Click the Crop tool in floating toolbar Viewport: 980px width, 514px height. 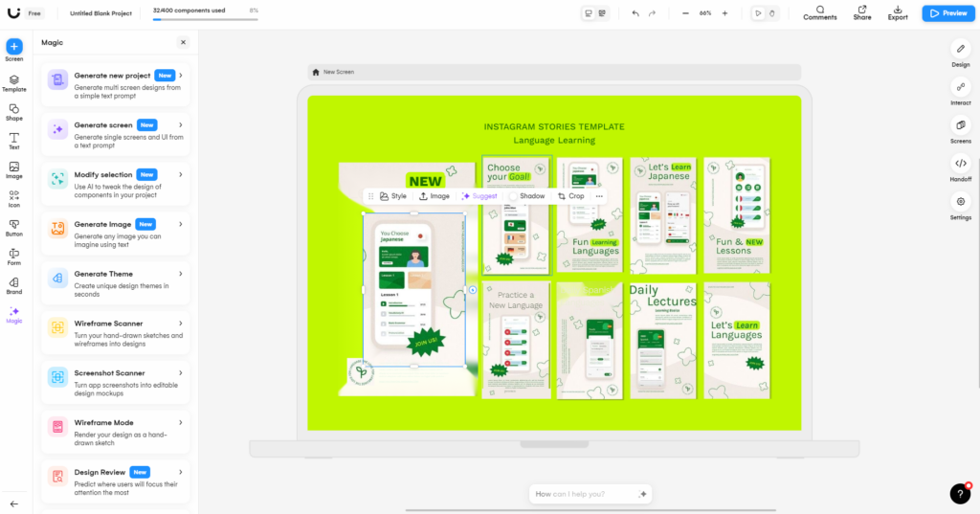[x=570, y=196]
